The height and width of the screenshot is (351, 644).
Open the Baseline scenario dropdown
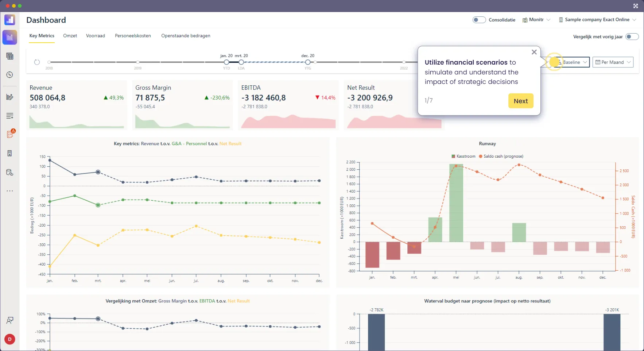[x=574, y=62]
